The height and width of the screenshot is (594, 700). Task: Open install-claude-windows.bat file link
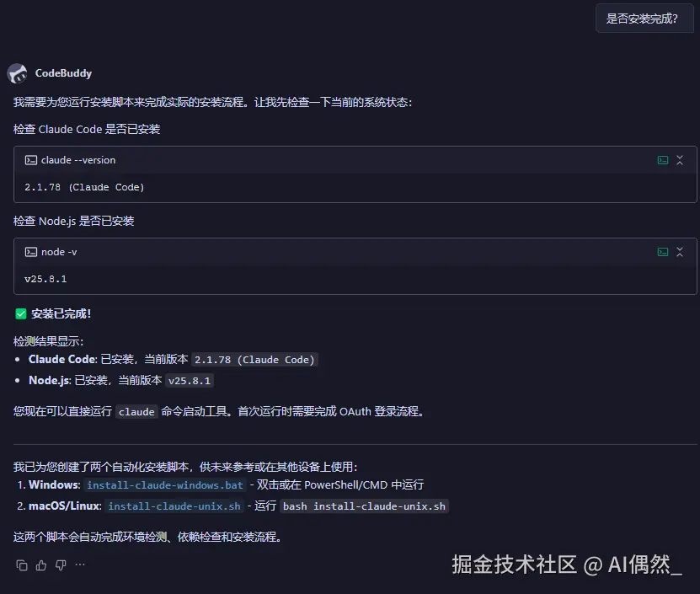(165, 485)
